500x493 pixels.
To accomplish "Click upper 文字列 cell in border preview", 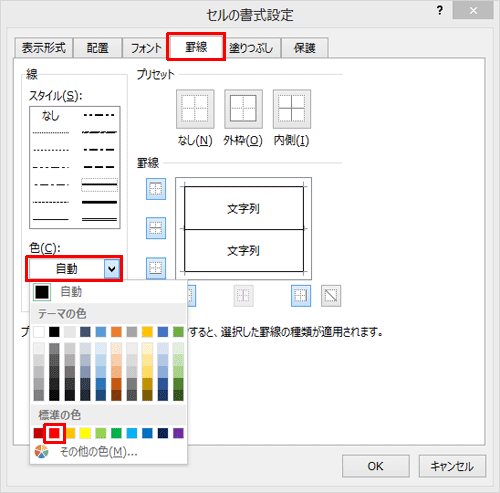I will click(244, 209).
